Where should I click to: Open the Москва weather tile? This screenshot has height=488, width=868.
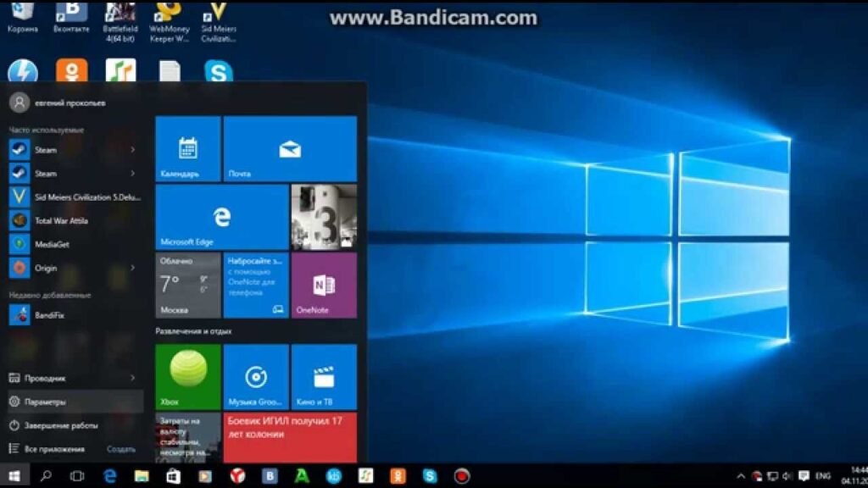click(x=188, y=285)
